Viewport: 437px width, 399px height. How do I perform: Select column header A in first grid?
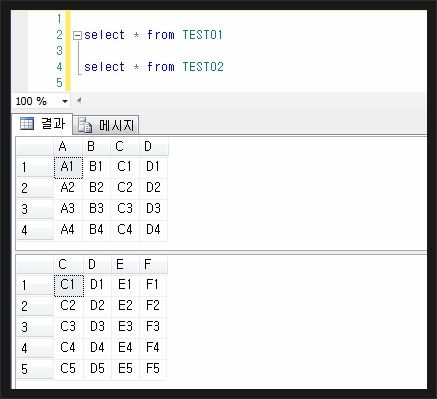click(x=68, y=146)
